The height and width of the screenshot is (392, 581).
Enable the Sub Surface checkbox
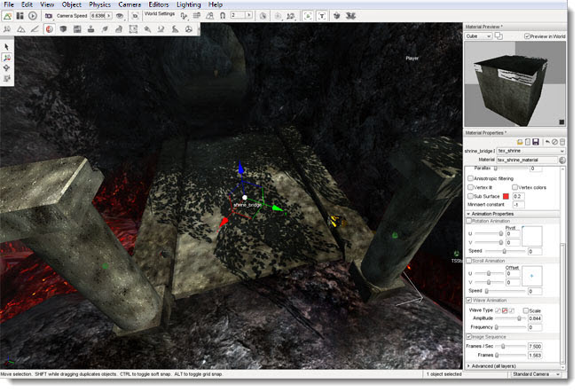[x=470, y=196]
